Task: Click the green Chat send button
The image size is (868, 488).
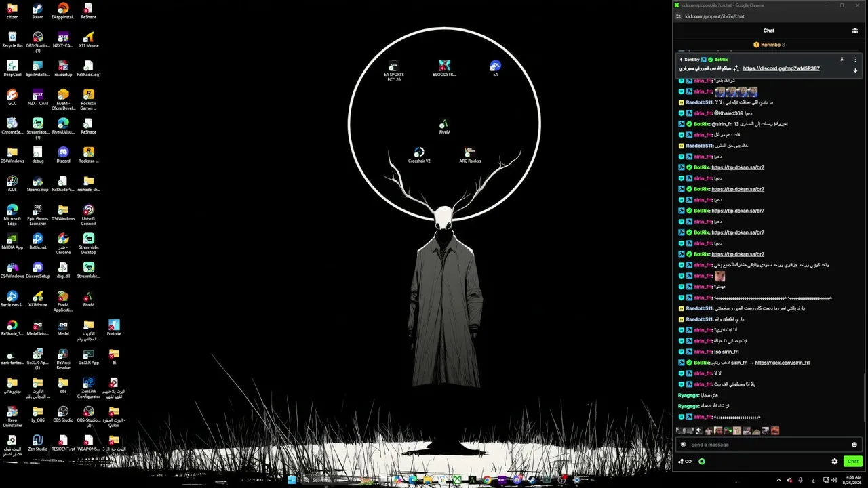Action: click(852, 462)
